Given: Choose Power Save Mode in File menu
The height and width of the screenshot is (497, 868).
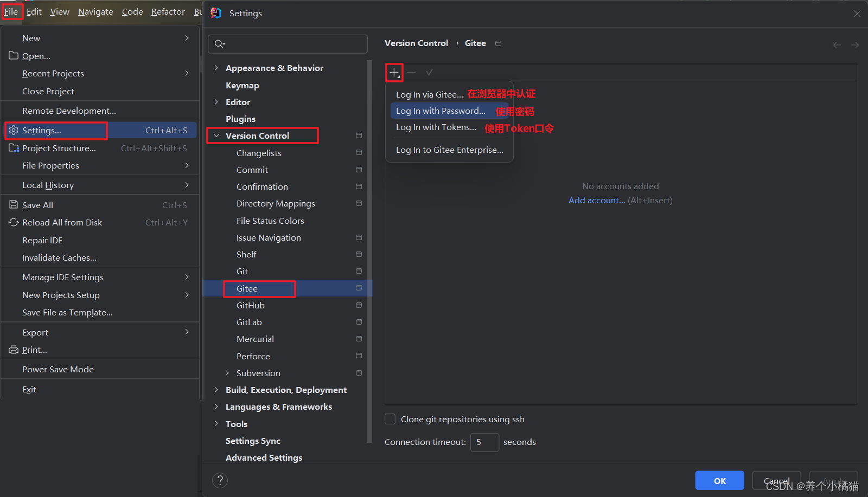Looking at the screenshot, I should tap(100, 369).
